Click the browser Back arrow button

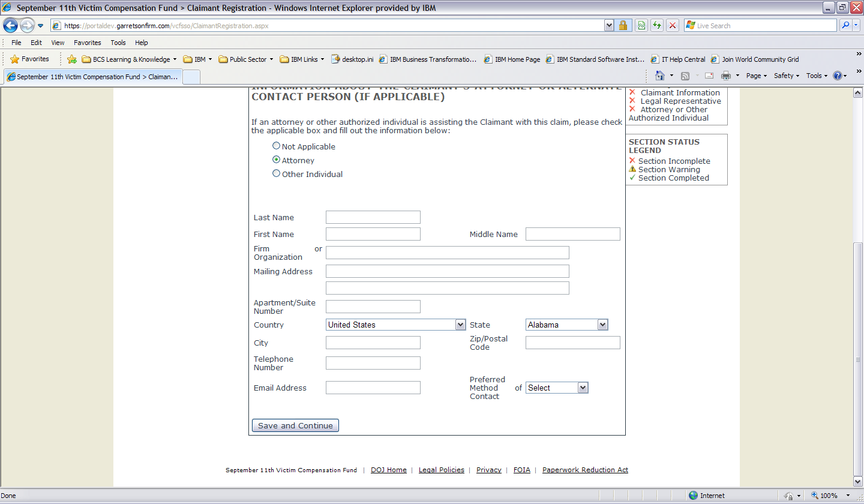11,26
